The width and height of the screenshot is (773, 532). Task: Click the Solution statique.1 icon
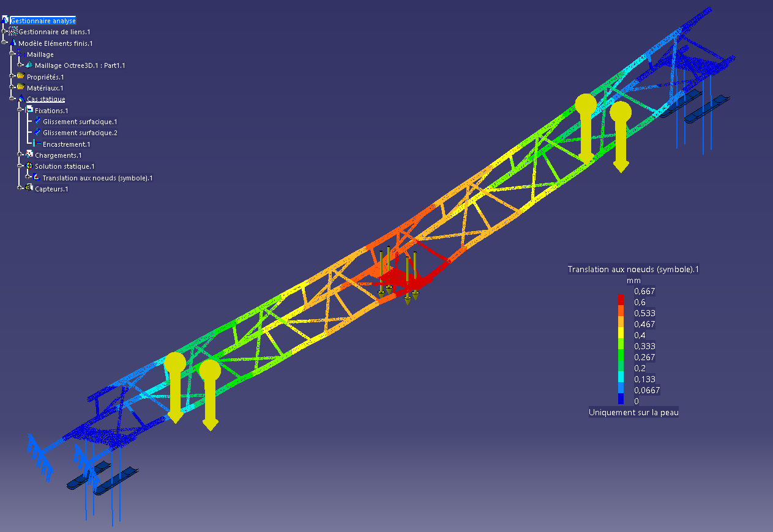coord(29,166)
